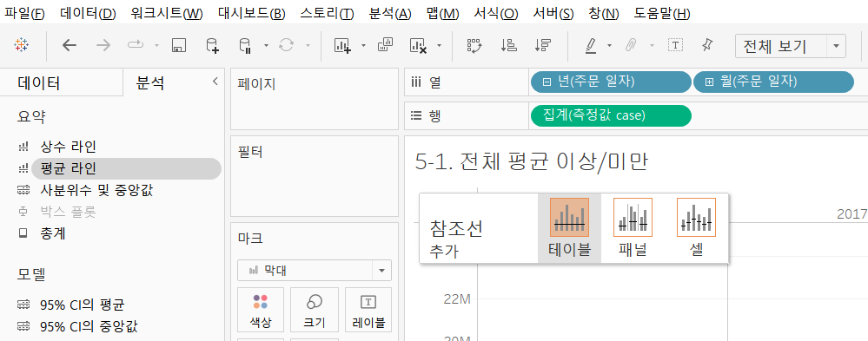Open the 막대 mark type dropdown
The height and width of the screenshot is (341, 868).
[315, 270]
